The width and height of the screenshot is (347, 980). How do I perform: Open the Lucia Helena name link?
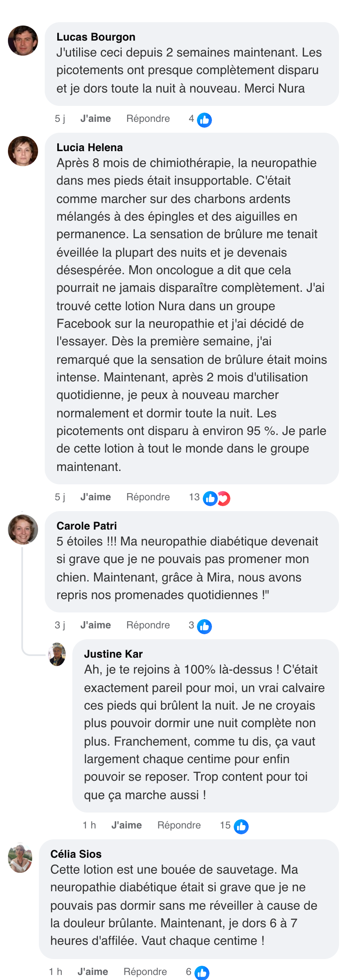[x=89, y=148]
